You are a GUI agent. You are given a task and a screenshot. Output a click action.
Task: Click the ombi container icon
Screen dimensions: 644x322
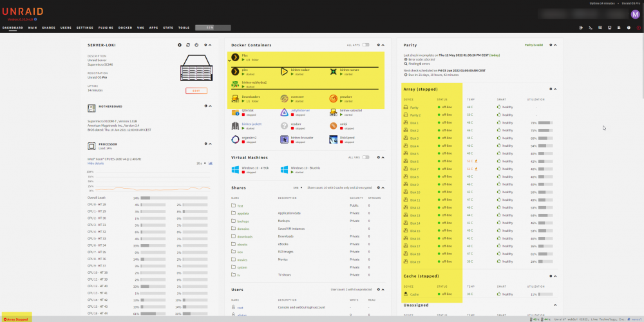coord(334,126)
